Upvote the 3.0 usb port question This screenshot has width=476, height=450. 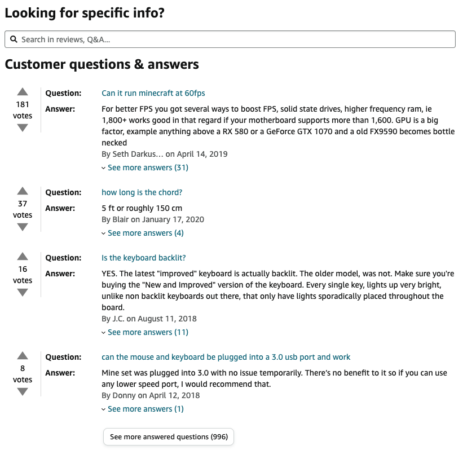(22, 356)
